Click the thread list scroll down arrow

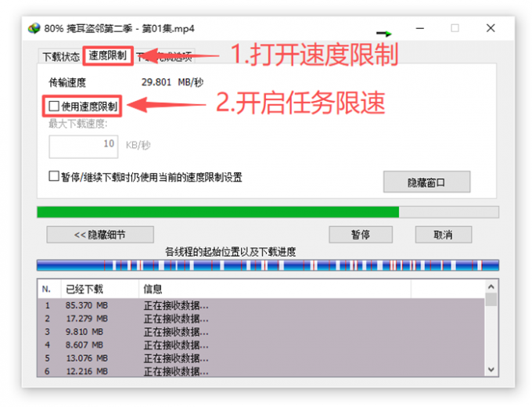pyautogui.click(x=491, y=369)
